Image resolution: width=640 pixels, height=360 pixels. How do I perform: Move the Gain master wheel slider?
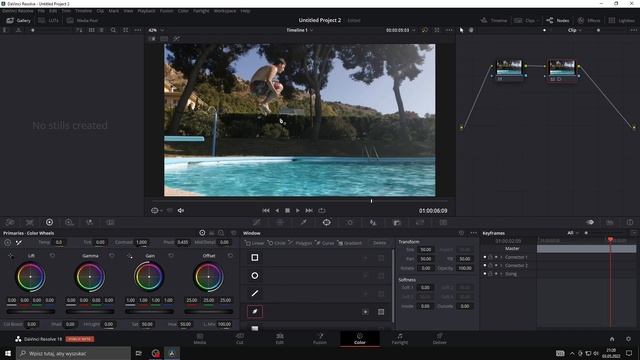tap(149, 311)
